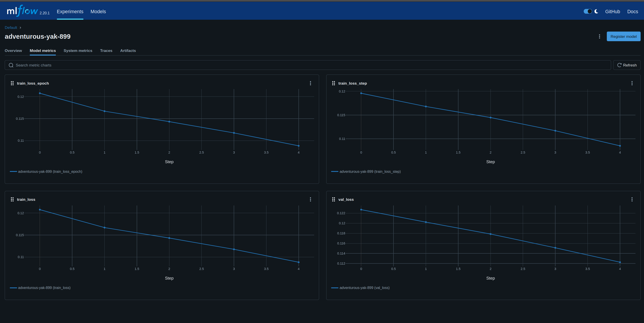
Task: Click the Register model button
Action: pos(624,36)
